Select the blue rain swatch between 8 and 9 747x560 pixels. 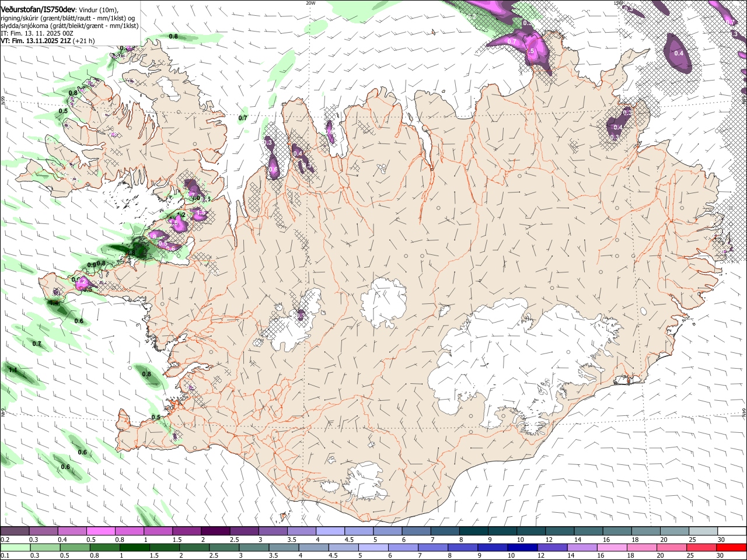(x=464, y=548)
